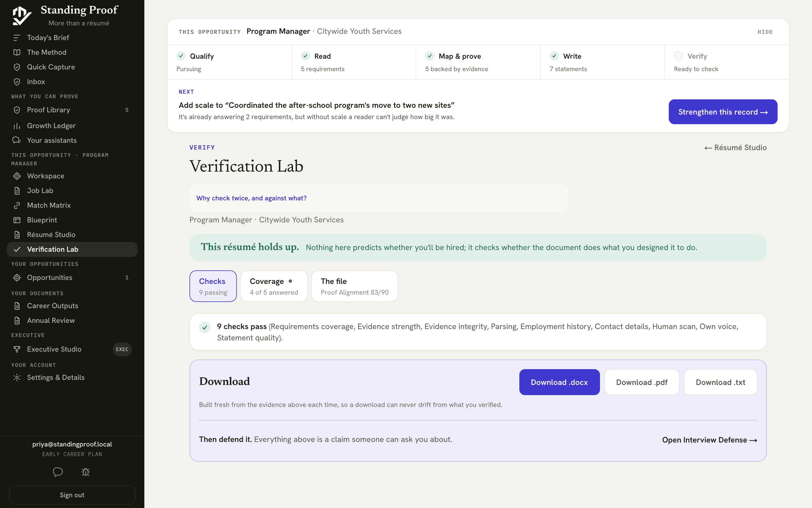Download the .pdf file
Viewport: 812px width, 508px height.
pyautogui.click(x=642, y=382)
